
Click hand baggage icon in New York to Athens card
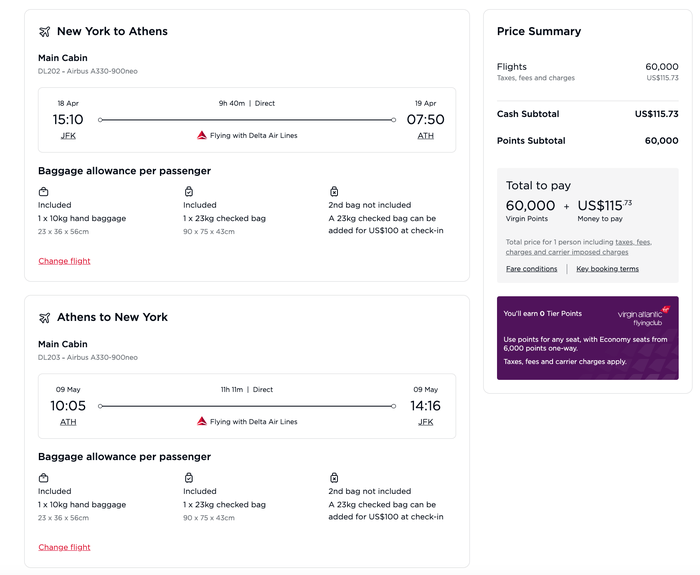(43, 192)
